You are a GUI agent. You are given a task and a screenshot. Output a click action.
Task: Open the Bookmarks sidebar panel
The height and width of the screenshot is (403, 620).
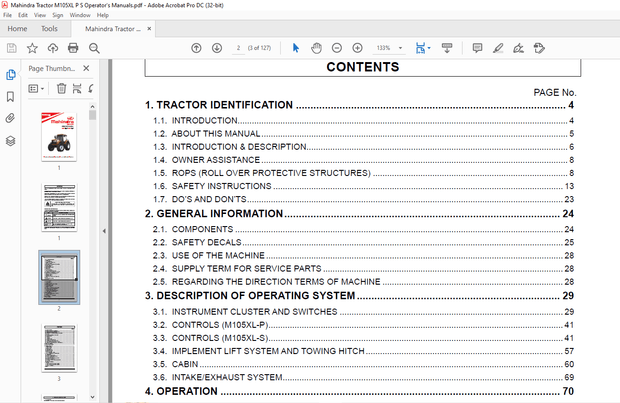[11, 96]
